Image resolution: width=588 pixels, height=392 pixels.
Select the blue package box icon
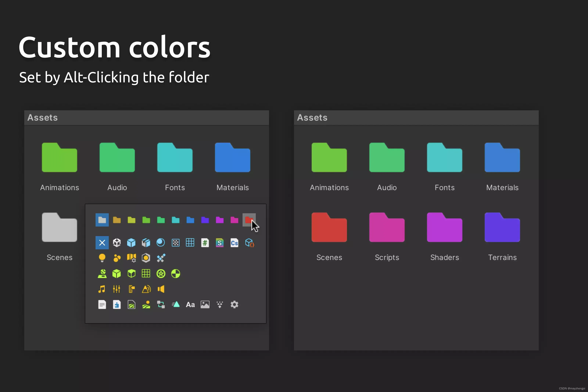click(146, 243)
